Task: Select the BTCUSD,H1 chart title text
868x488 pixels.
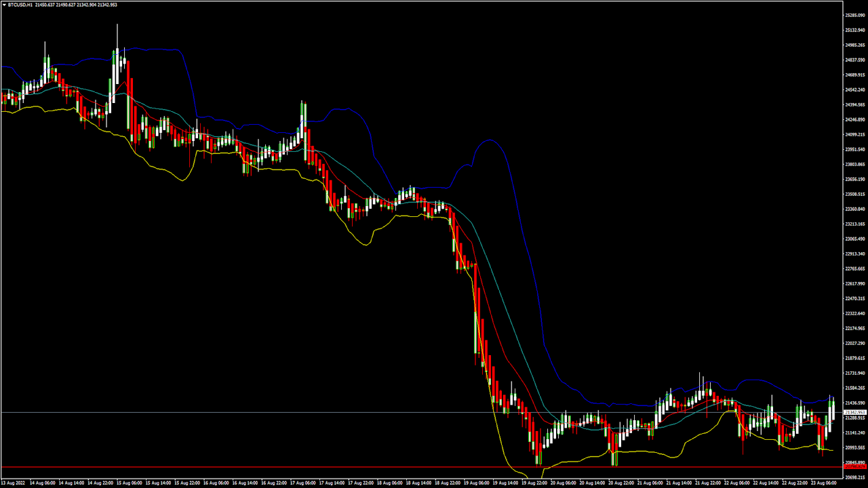Action: pos(20,4)
